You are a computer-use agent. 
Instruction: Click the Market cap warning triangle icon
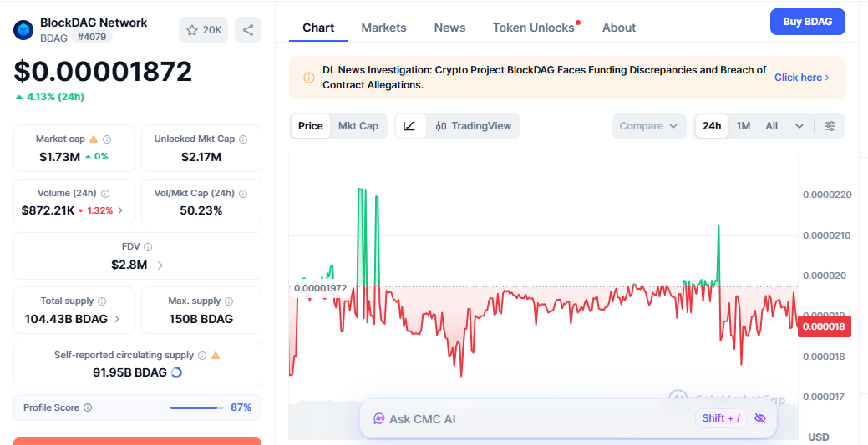94,139
